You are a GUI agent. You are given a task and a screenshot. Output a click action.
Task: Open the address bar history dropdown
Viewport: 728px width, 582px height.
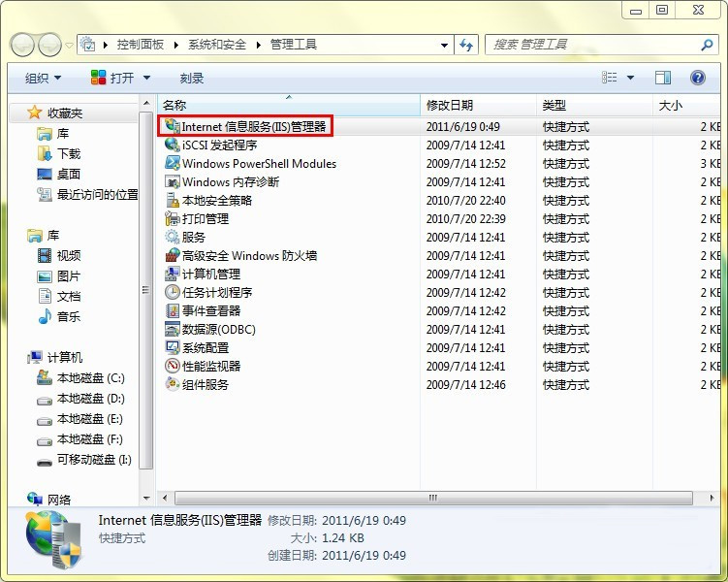(444, 45)
